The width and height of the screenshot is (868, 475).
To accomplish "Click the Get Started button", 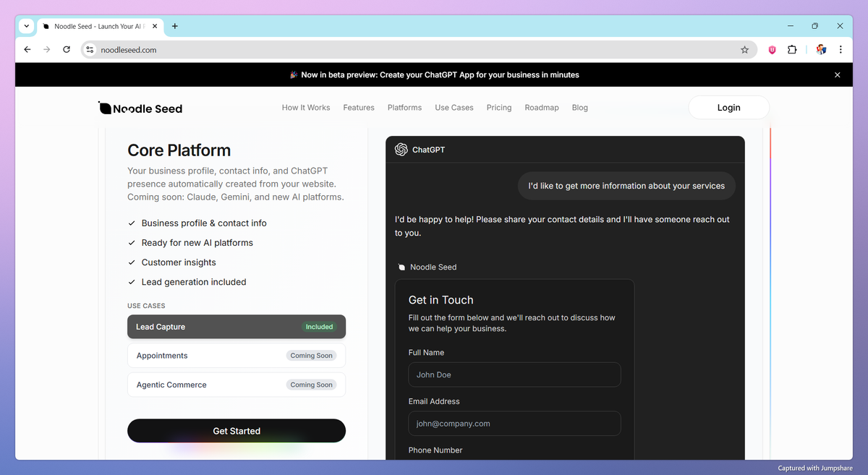I will [237, 431].
